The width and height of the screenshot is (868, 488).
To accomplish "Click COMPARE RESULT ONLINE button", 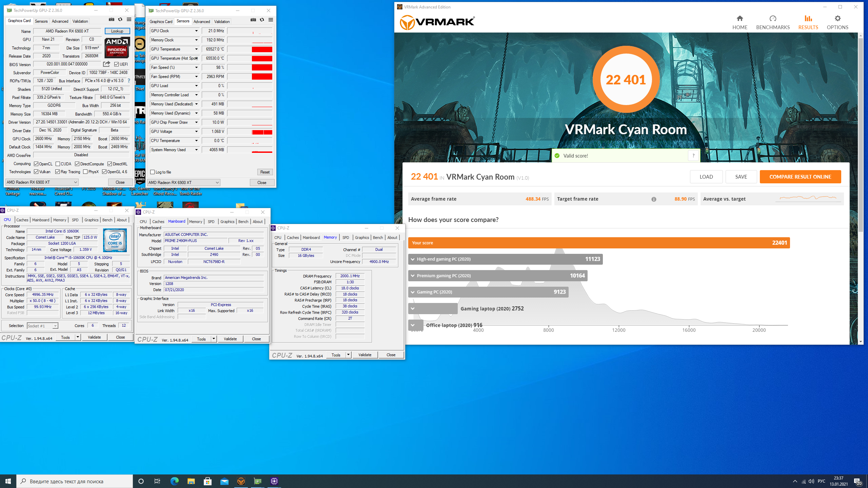I will coord(800,177).
